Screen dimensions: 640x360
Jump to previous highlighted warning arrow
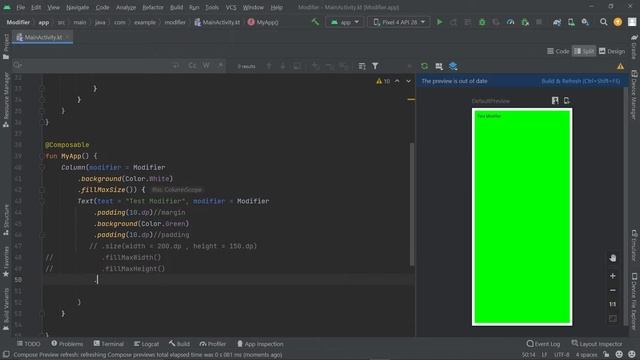(397, 81)
